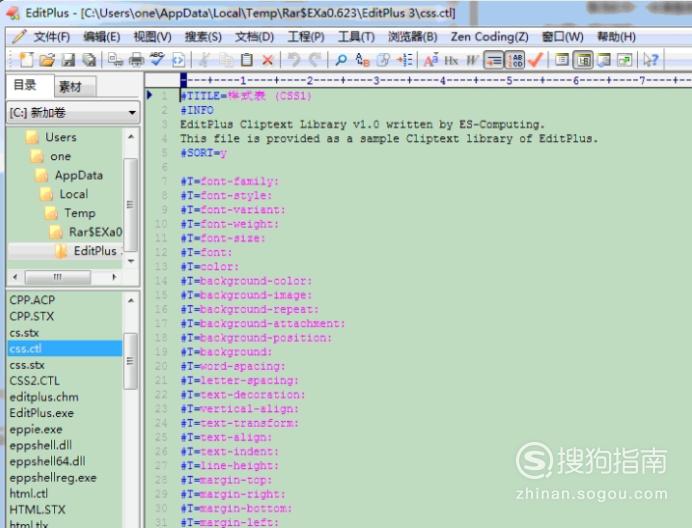This screenshot has height=528, width=692.
Task: Open the [C:] 新加卷 drive dropdown
Action: click(x=73, y=113)
